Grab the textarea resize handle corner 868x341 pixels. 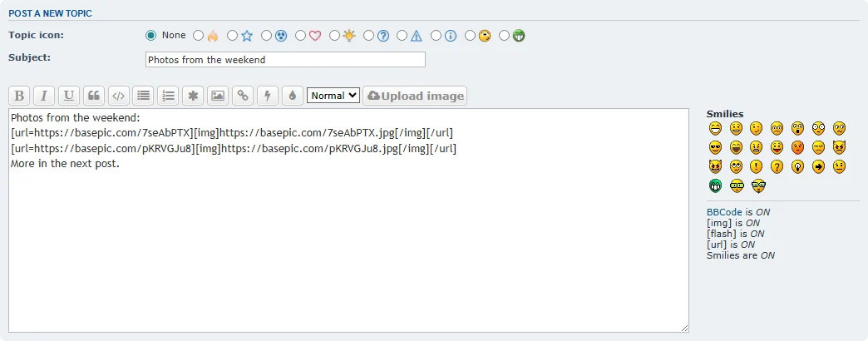685,329
